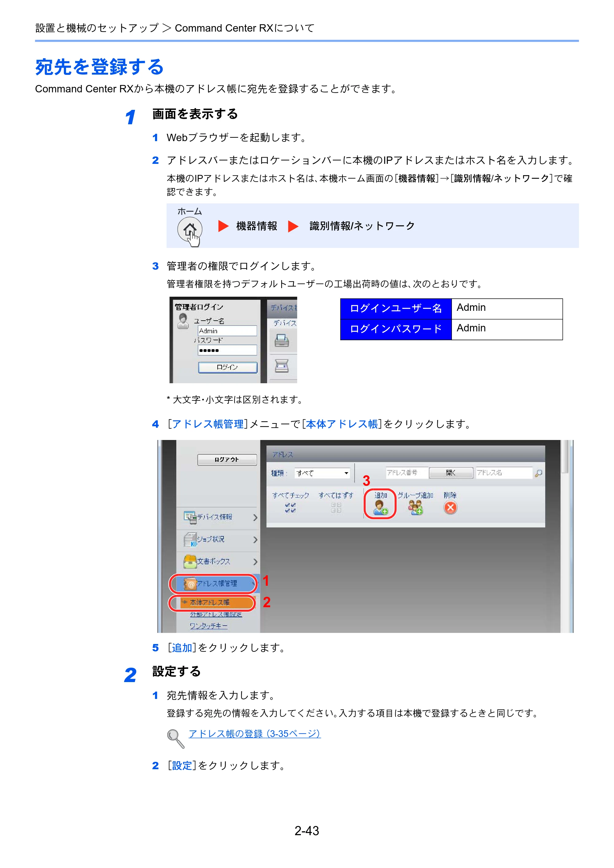Click the ログイン button
This screenshot has height=868, width=614.
(x=228, y=367)
